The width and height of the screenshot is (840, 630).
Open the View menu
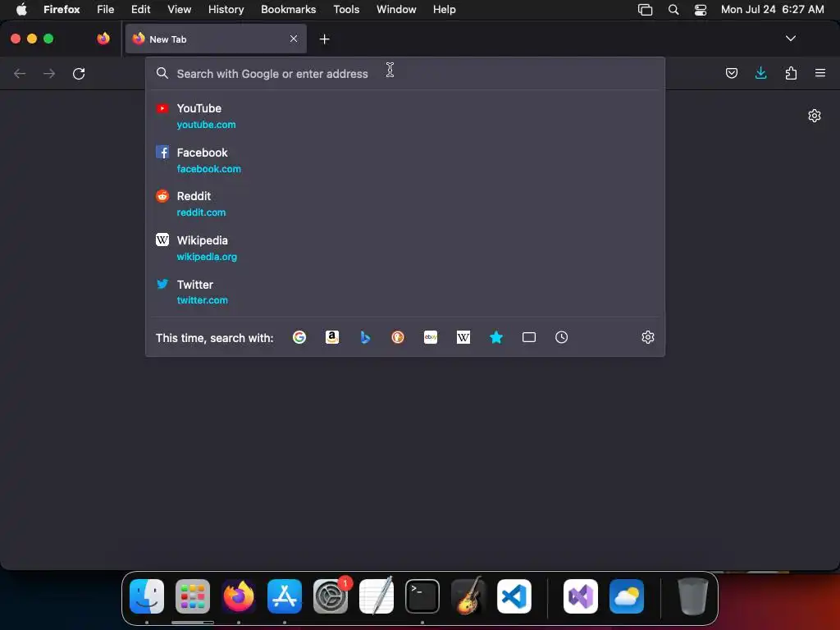point(179,9)
